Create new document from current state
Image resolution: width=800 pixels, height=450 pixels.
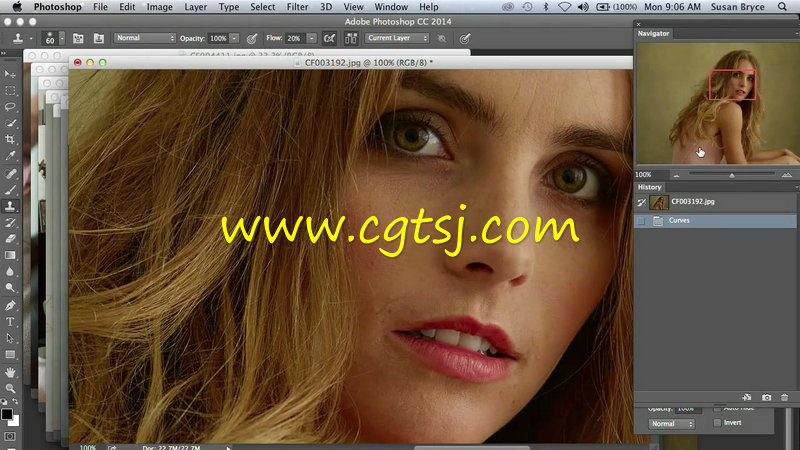coord(747,397)
